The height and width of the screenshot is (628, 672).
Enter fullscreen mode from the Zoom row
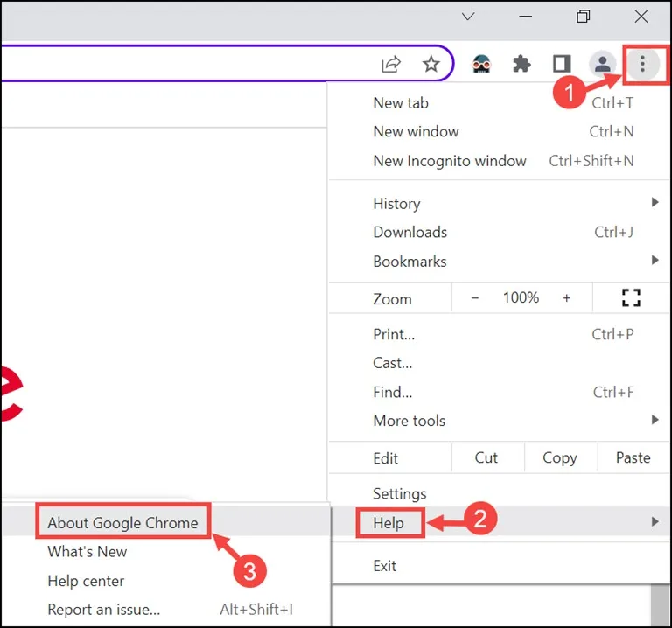631,297
